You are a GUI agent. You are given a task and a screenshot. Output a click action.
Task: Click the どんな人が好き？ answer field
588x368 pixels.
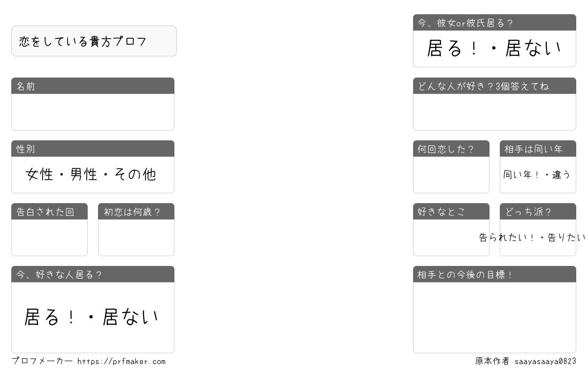(x=494, y=112)
